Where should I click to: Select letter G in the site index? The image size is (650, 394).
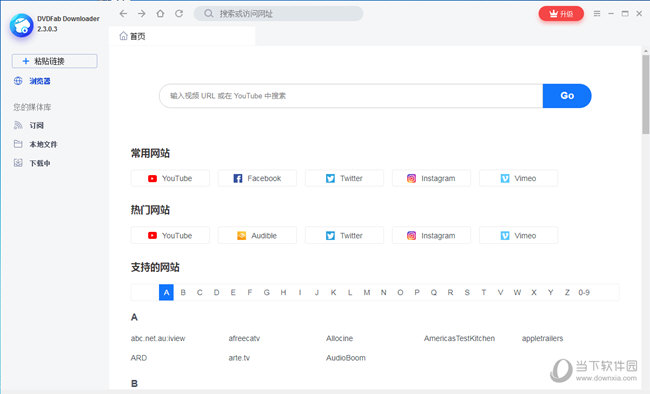[x=267, y=292]
